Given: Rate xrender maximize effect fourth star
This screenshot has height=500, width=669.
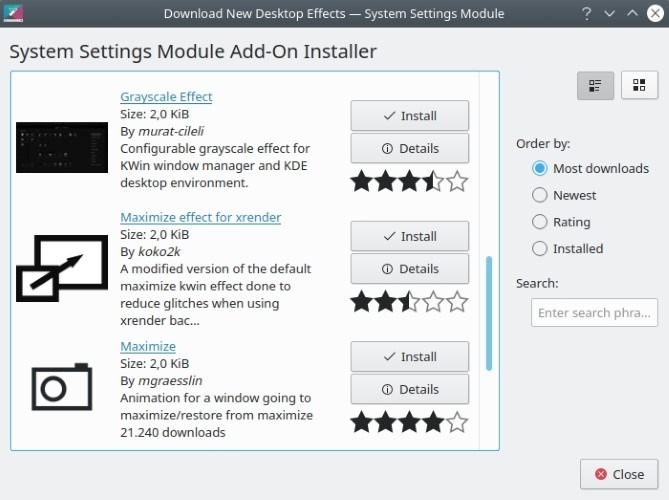Looking at the screenshot, I should click(x=433, y=301).
